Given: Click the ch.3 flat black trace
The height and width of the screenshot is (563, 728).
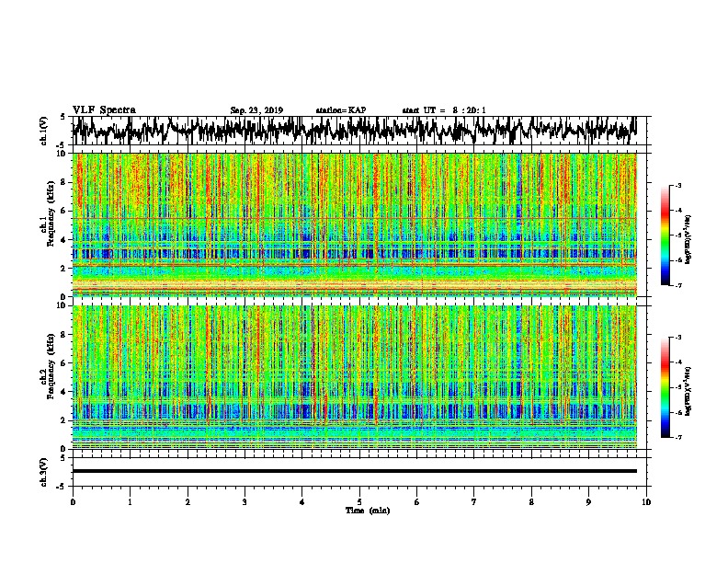Looking at the screenshot, I should click(x=355, y=471).
